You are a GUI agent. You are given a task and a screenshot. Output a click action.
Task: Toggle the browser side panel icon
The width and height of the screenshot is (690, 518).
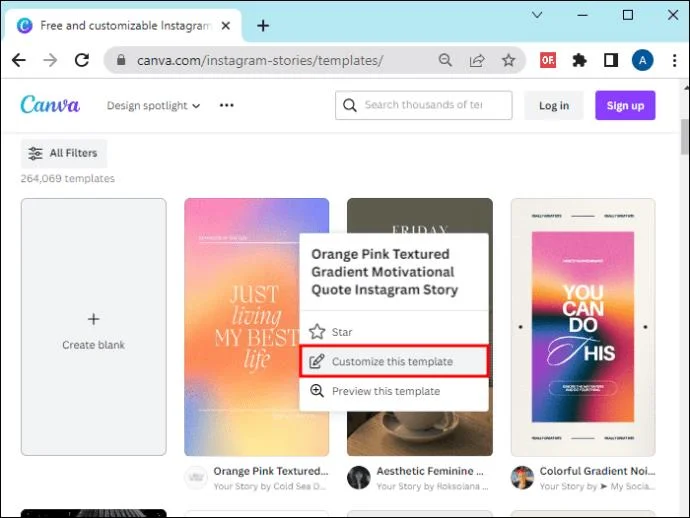tap(611, 60)
